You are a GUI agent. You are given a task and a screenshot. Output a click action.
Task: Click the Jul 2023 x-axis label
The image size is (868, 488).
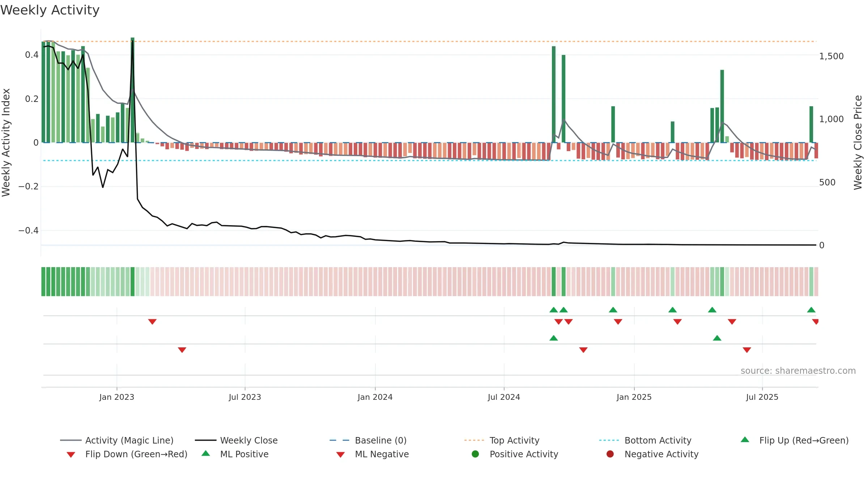245,397
